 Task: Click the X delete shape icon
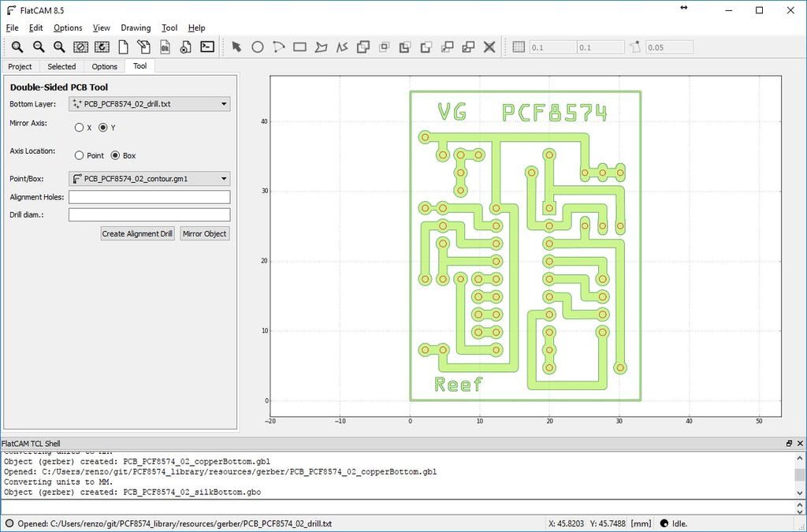(x=489, y=47)
